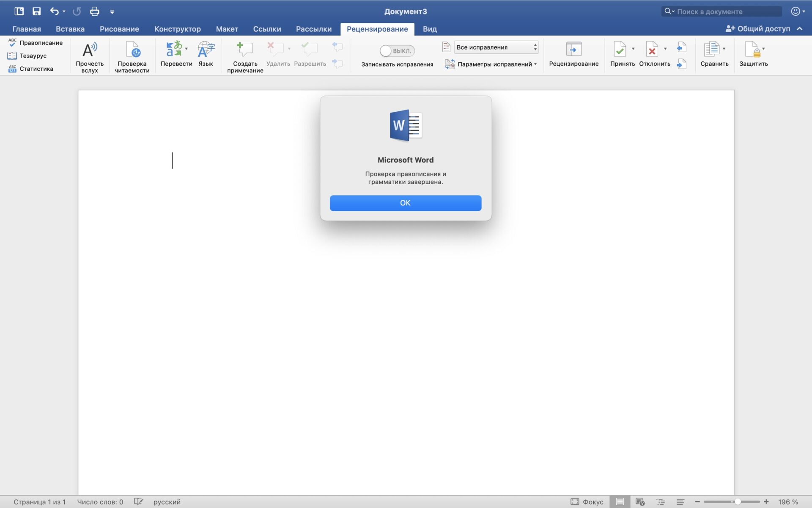This screenshot has height=508, width=812.
Task: Open zoom dialog via 196 % label
Action: pyautogui.click(x=788, y=502)
